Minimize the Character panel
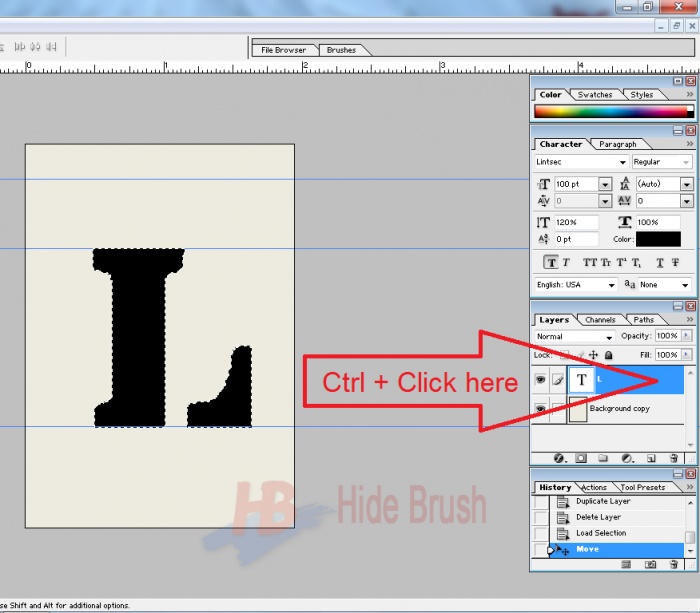The width and height of the screenshot is (700, 613). [x=678, y=130]
